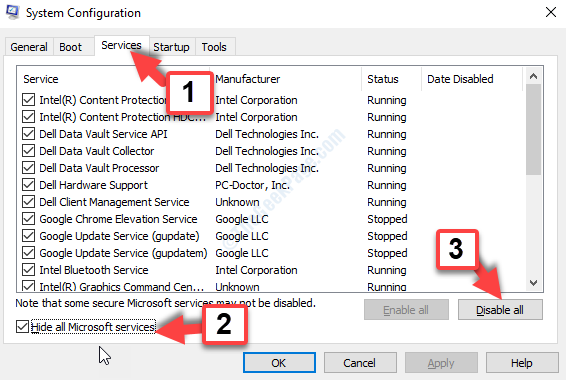Switch to the Tools tab
The image size is (566, 380).
click(214, 47)
